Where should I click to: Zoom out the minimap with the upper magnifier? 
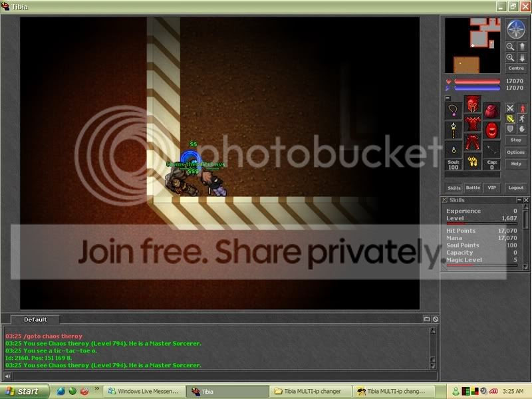(510, 47)
